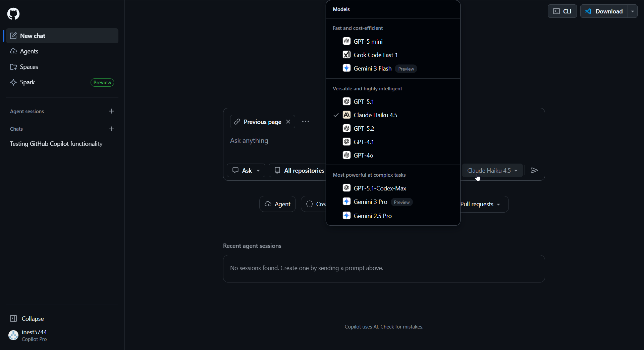
Task: Click the Copilot link in footer
Action: point(353,327)
